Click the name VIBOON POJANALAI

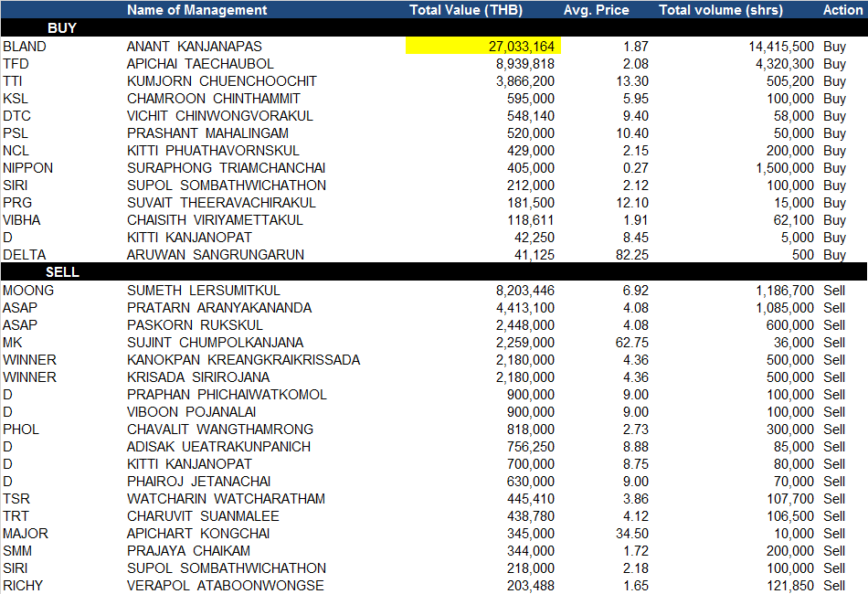pyautogui.click(x=192, y=412)
